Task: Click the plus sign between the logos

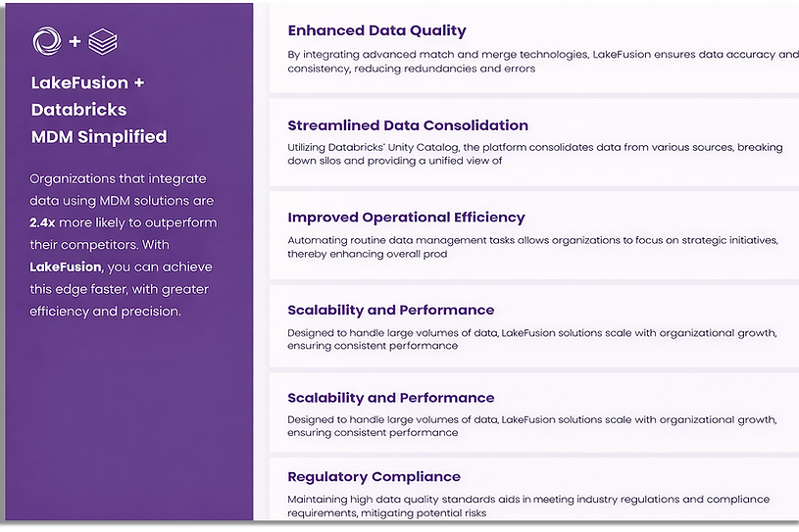Action: [75, 41]
